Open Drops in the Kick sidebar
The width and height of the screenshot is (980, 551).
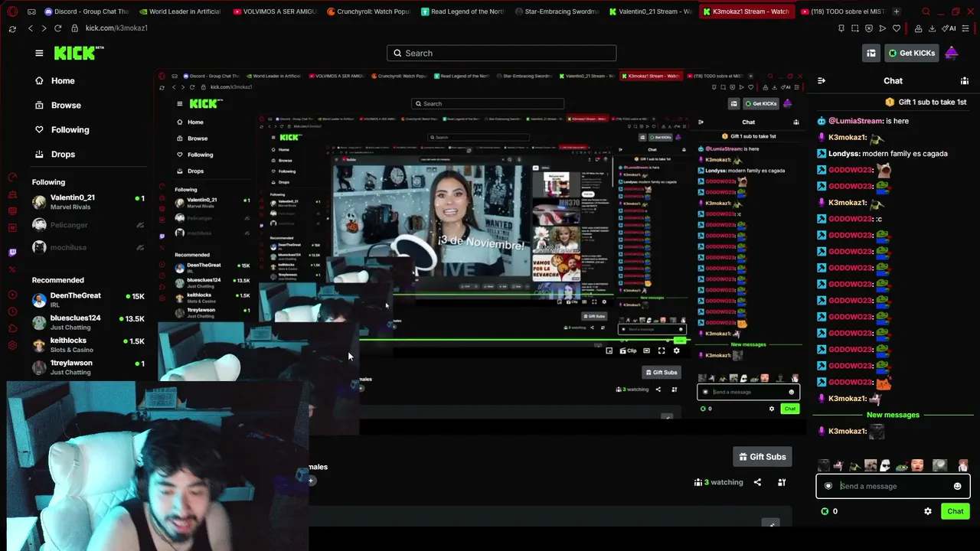coord(55,154)
